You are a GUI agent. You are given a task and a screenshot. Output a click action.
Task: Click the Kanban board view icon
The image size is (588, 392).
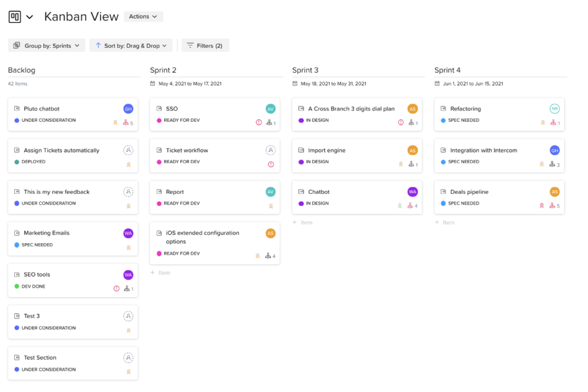14,17
